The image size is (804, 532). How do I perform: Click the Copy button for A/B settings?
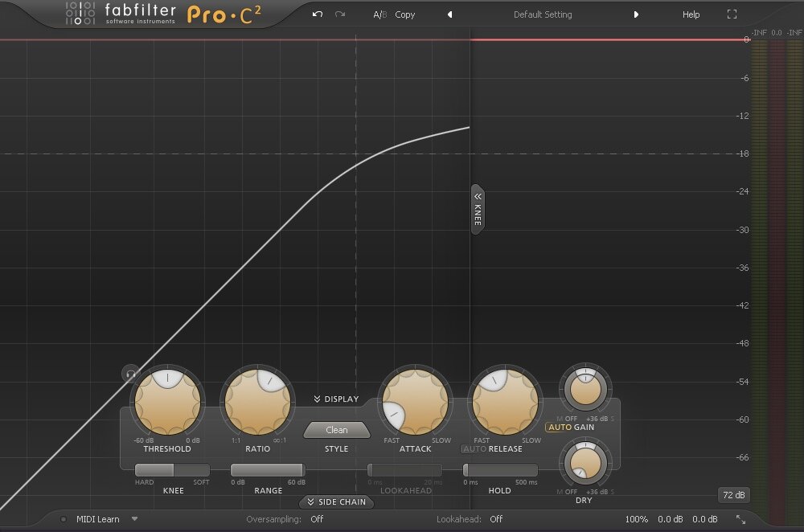tap(405, 14)
